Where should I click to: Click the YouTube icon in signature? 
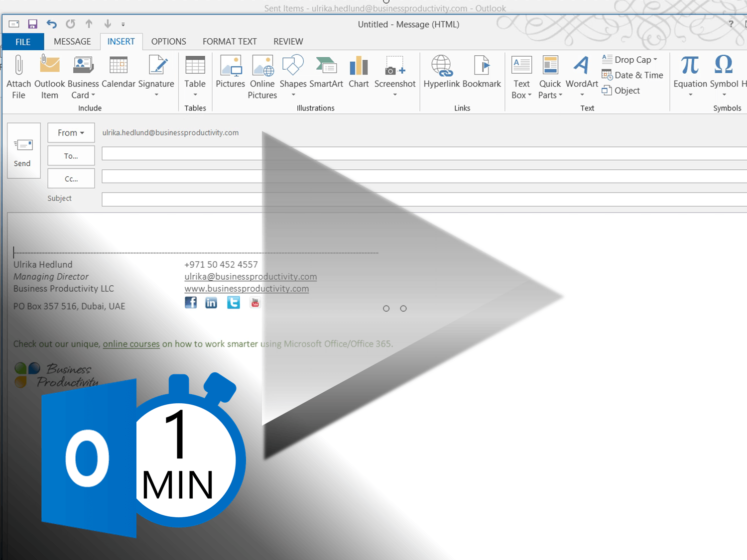click(255, 303)
